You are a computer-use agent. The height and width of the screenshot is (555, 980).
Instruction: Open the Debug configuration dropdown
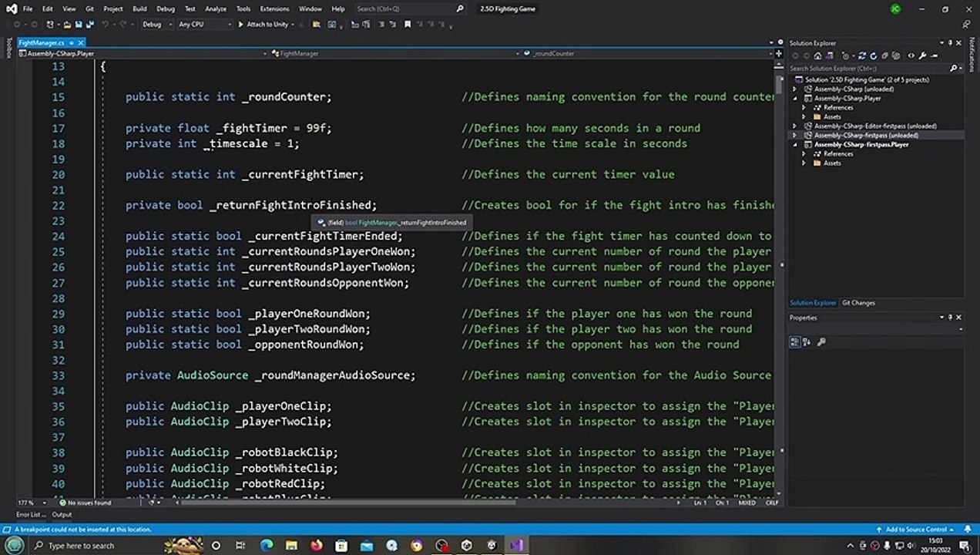coord(156,24)
